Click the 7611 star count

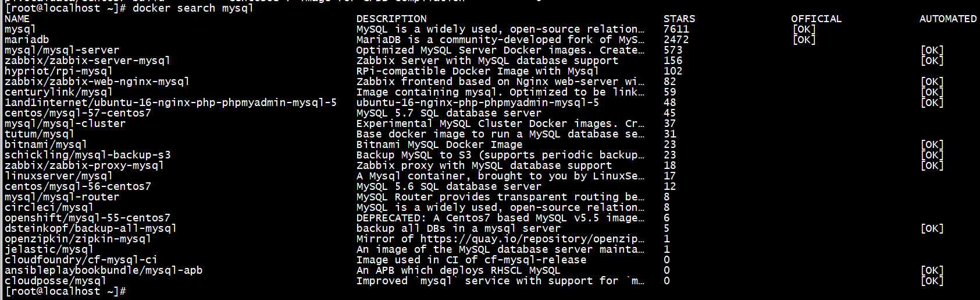tap(676, 29)
